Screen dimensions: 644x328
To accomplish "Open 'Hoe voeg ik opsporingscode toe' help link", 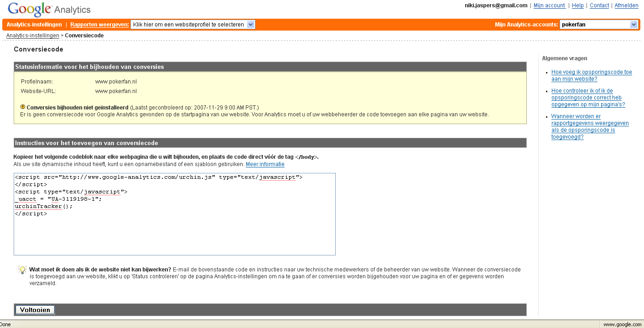I will coord(592,75).
